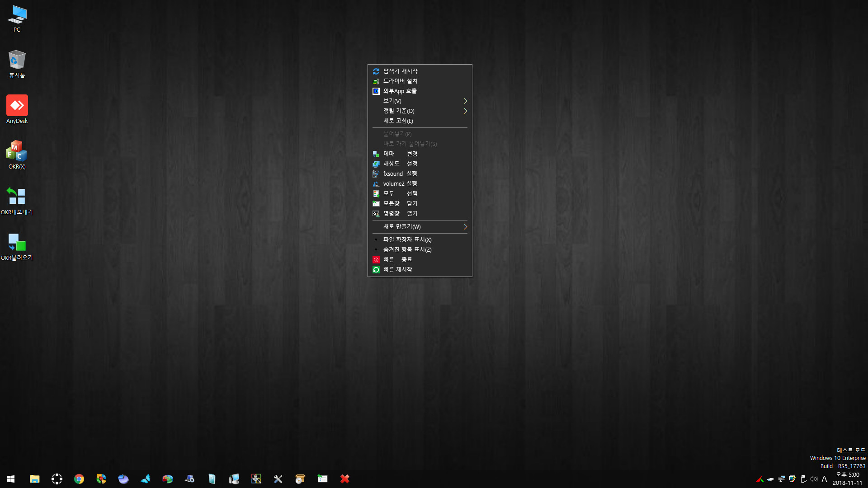
Task: Click the multicolor shield taskbar icon
Action: tap(101, 479)
